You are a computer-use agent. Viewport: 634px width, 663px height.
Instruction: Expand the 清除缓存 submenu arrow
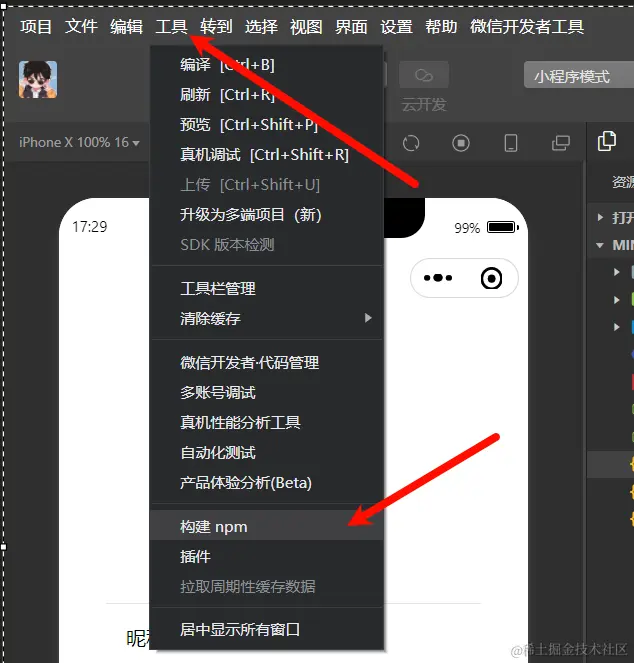click(x=368, y=318)
